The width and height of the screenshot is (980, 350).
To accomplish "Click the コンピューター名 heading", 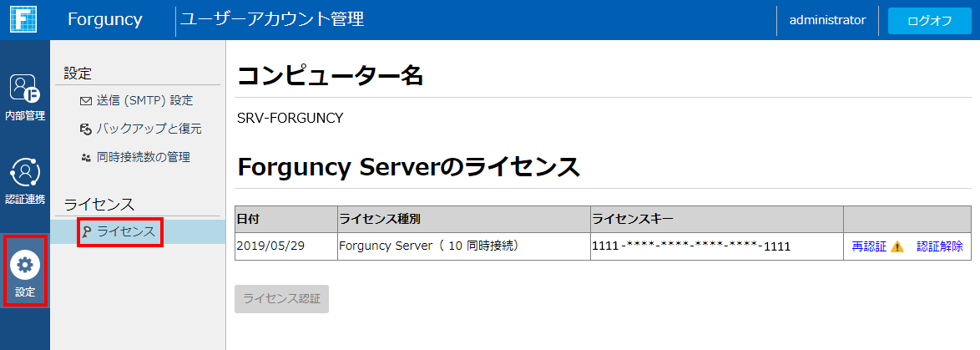I will 331,76.
